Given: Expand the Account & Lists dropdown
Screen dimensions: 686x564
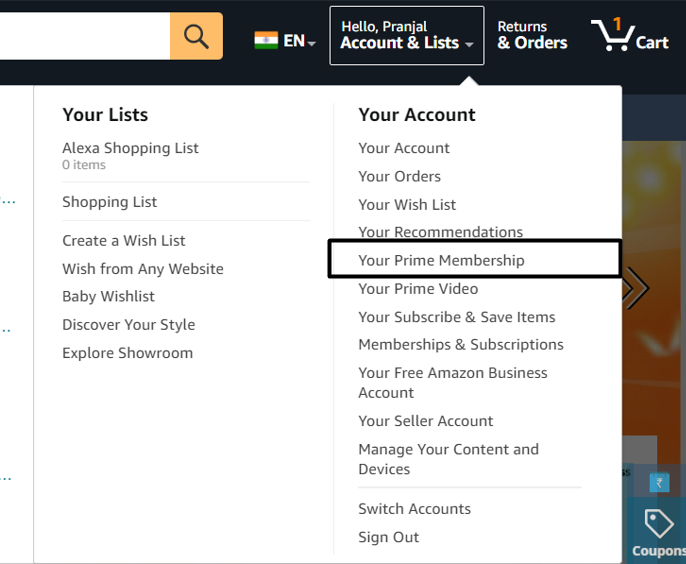Looking at the screenshot, I should (x=406, y=35).
